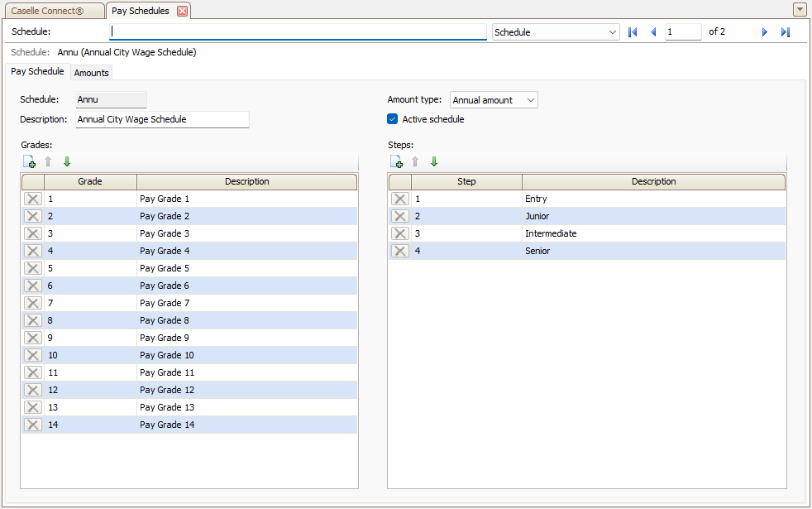Move selected step up

tap(415, 161)
